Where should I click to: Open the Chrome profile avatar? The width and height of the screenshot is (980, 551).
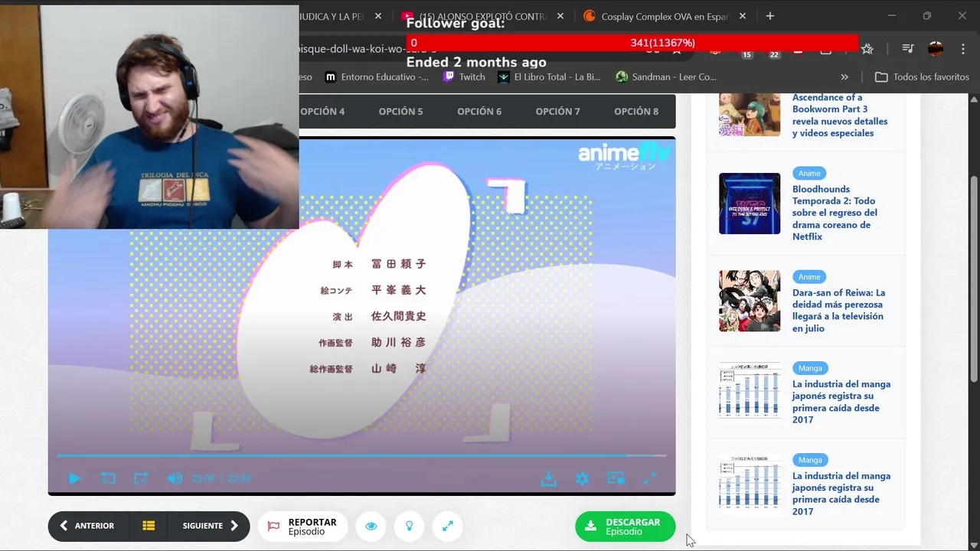point(936,49)
